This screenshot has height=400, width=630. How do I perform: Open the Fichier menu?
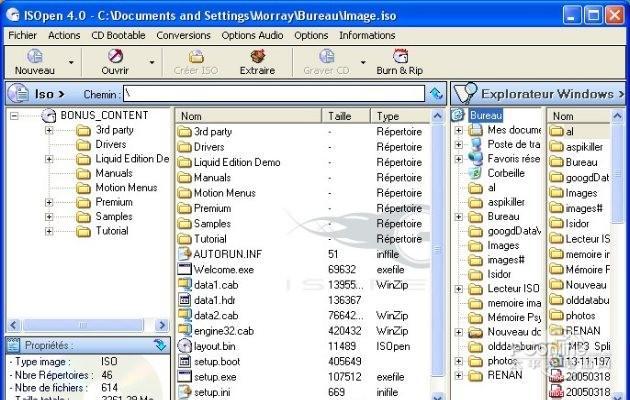click(22, 35)
